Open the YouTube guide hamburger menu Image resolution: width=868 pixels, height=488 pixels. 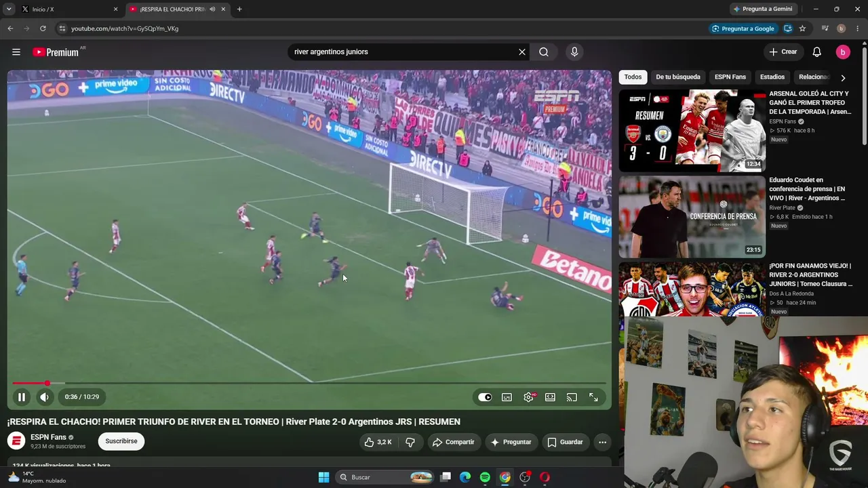tap(16, 52)
